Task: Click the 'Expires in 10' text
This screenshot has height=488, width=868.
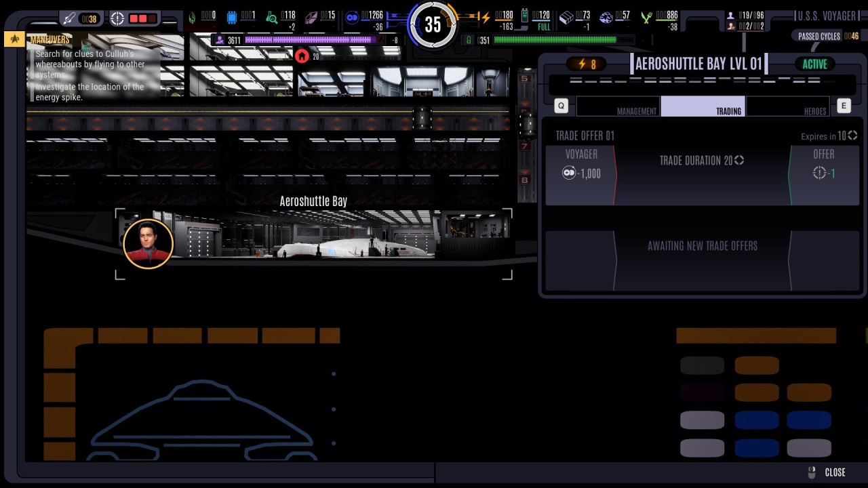Action: (x=824, y=136)
